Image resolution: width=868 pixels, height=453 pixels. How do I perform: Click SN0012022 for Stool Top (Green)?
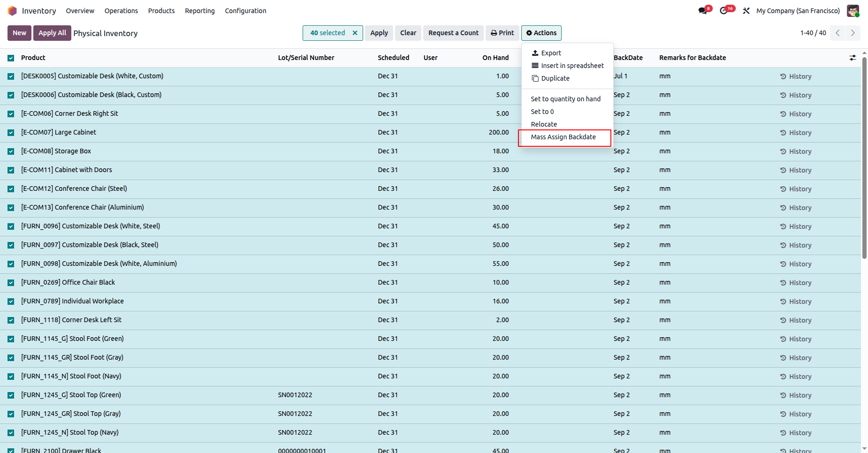point(295,395)
